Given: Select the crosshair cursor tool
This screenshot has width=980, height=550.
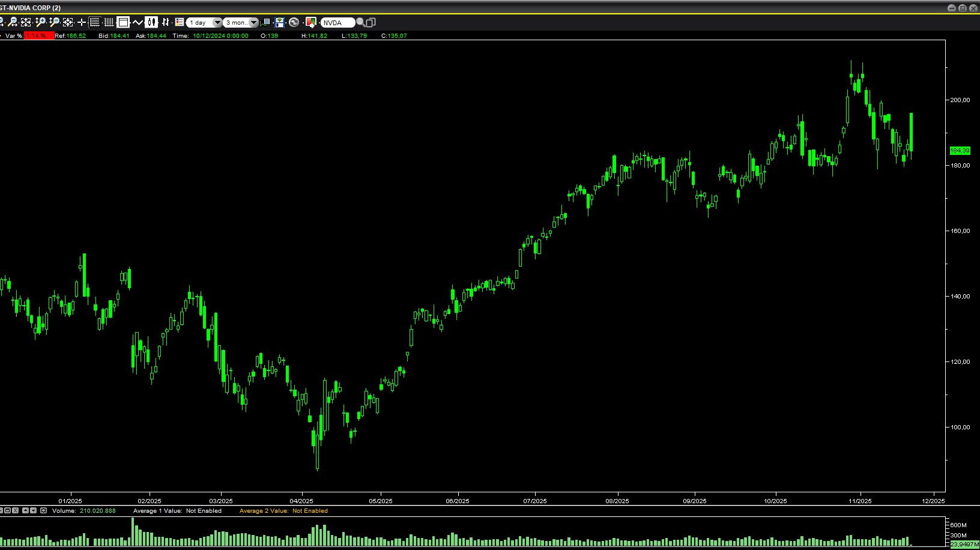Looking at the screenshot, I should (x=82, y=22).
